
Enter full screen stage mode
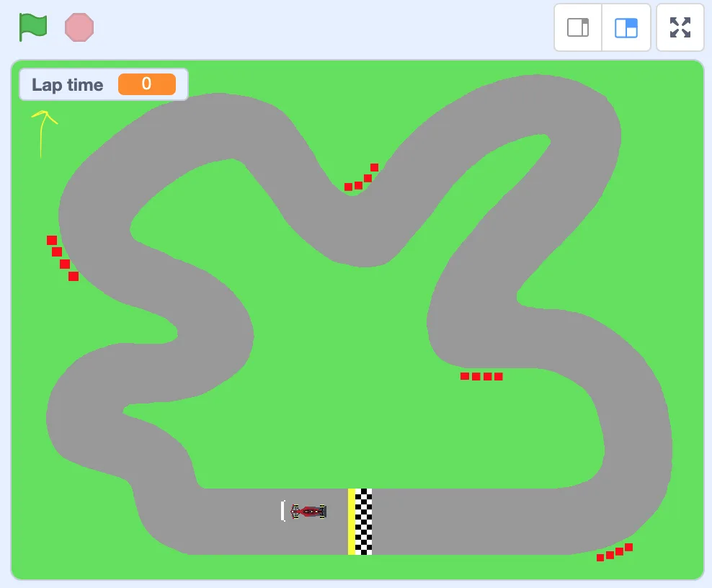click(680, 27)
